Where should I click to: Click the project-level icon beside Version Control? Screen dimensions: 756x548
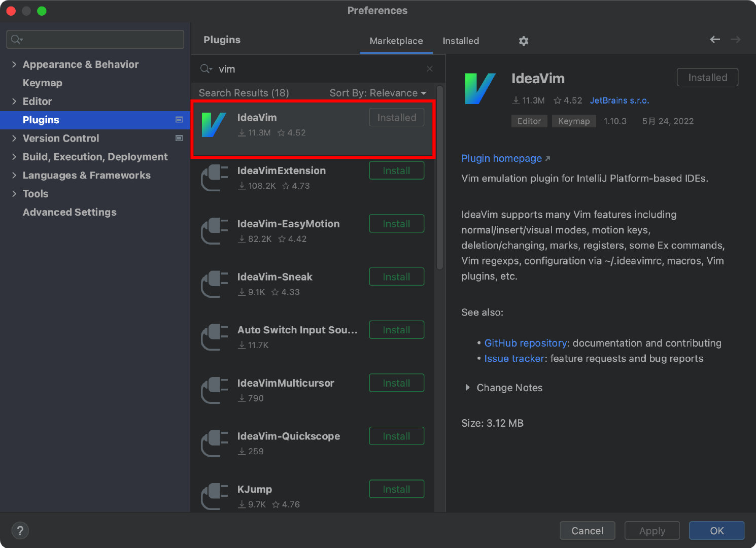(x=179, y=138)
